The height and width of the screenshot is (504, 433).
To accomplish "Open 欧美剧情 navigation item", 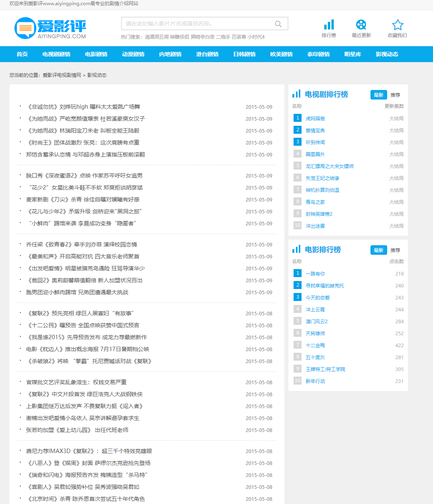I will coord(282,54).
